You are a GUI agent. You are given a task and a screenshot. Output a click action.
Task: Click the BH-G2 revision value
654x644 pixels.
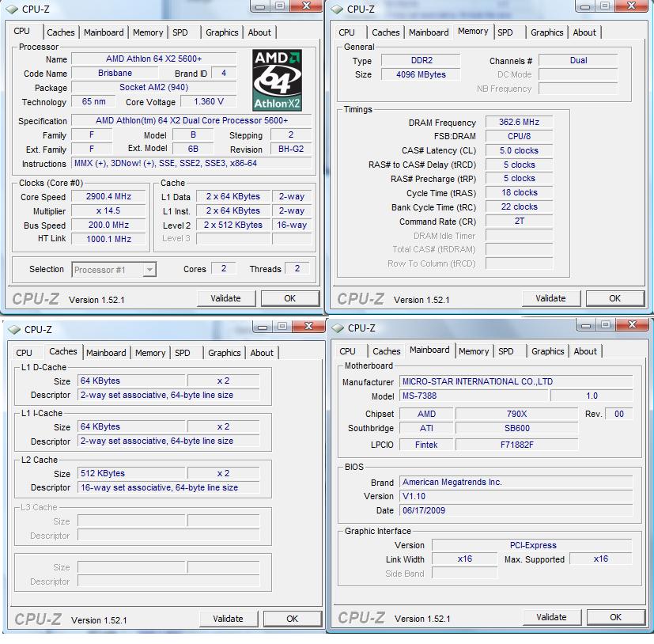click(291, 149)
